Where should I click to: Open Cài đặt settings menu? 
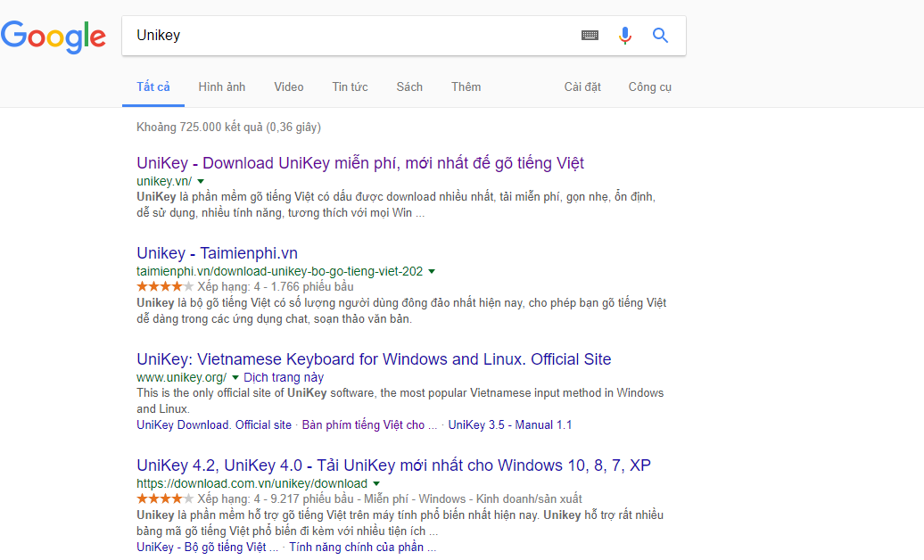(x=582, y=87)
